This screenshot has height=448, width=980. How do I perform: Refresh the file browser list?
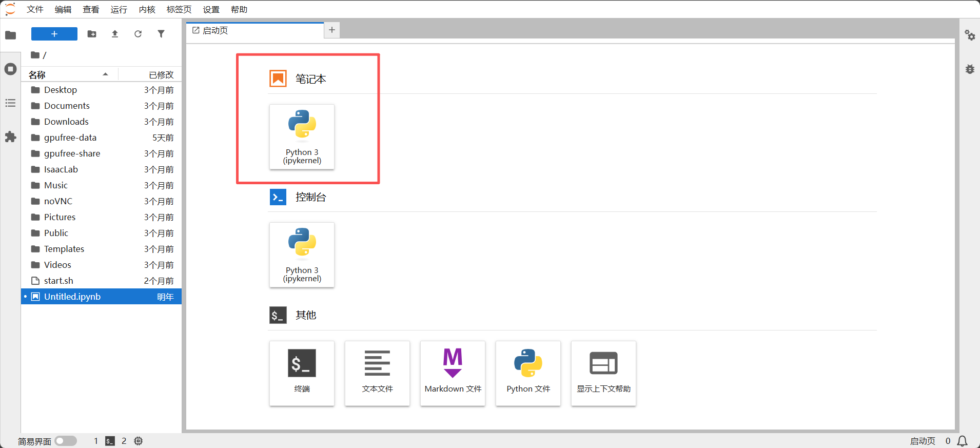pos(138,34)
